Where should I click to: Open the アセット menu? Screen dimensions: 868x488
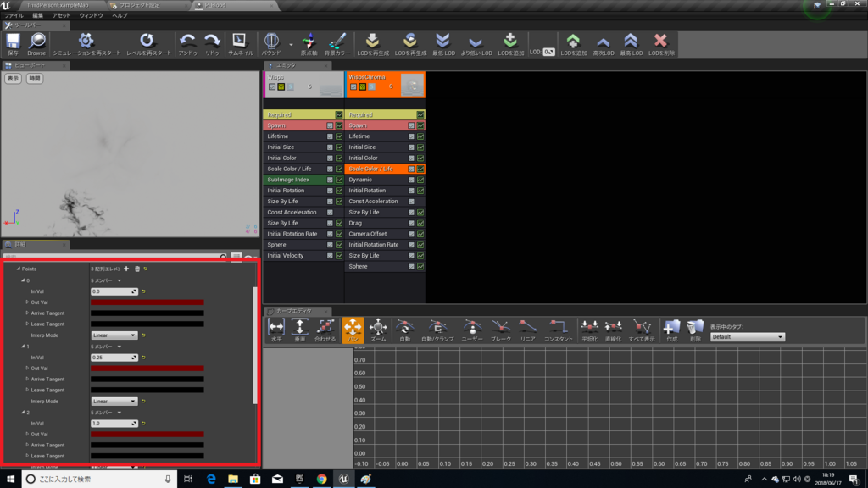[61, 15]
